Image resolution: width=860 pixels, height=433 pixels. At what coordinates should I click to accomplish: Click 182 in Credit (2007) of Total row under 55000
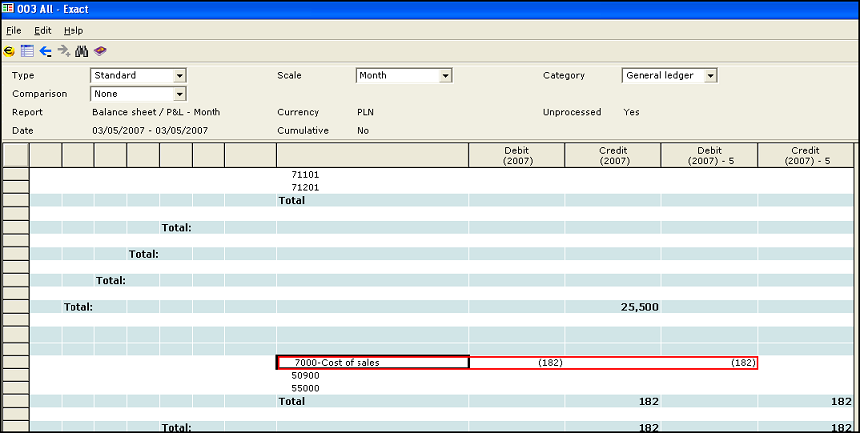tap(648, 402)
